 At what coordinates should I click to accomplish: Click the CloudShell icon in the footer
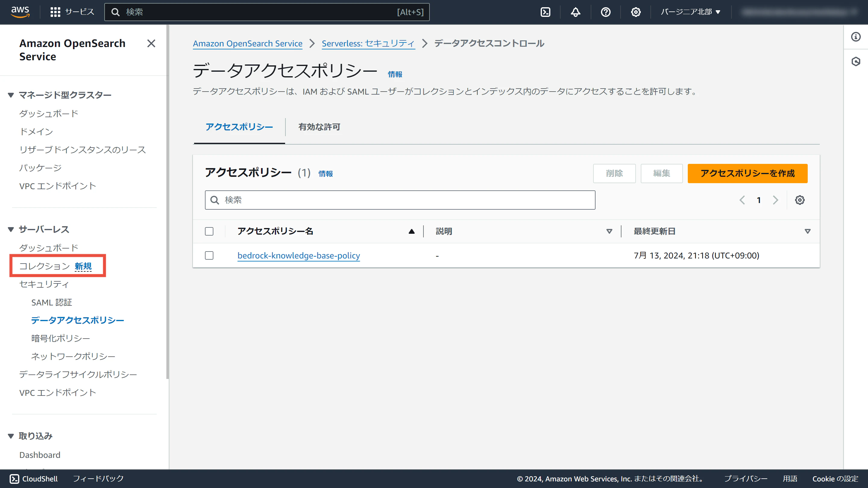pyautogui.click(x=14, y=479)
